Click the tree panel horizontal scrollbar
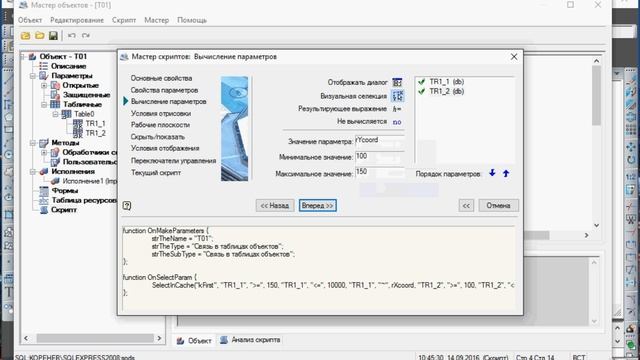 coord(95,338)
